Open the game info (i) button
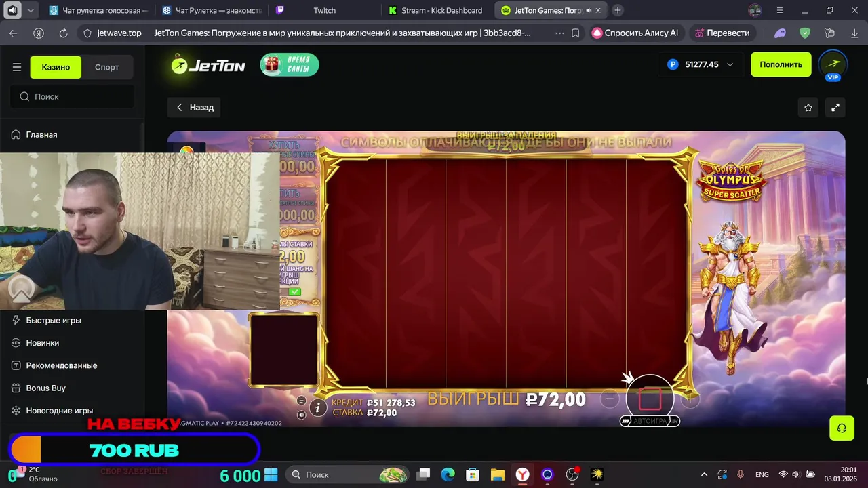The image size is (868, 488). 317,407
